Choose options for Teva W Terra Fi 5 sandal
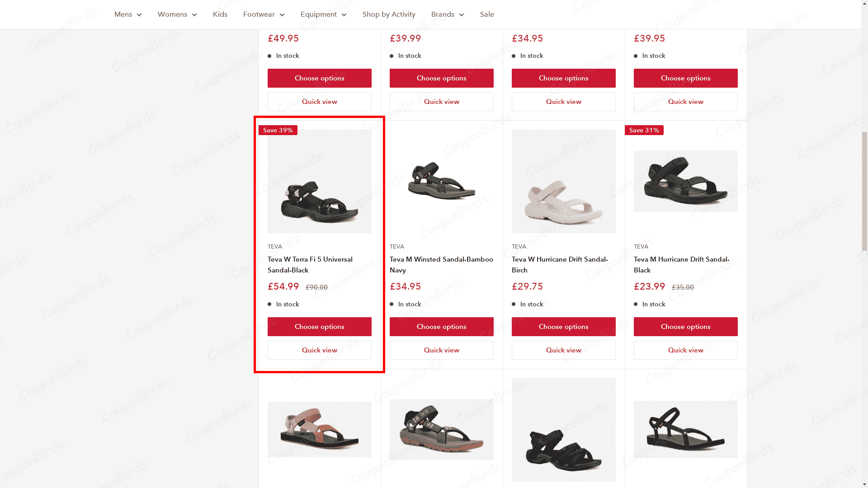The height and width of the screenshot is (488, 868). 319,326
